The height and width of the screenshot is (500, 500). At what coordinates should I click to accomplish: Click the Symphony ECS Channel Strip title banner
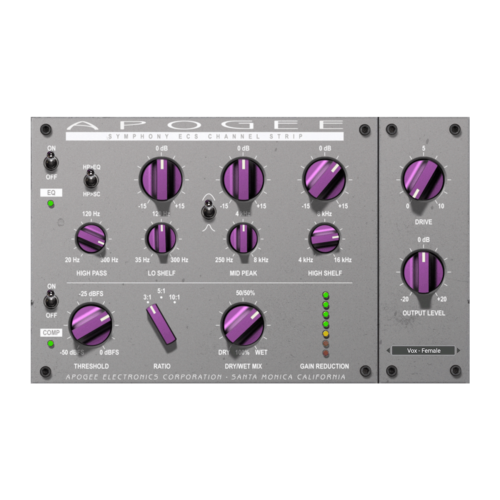pyautogui.click(x=205, y=136)
